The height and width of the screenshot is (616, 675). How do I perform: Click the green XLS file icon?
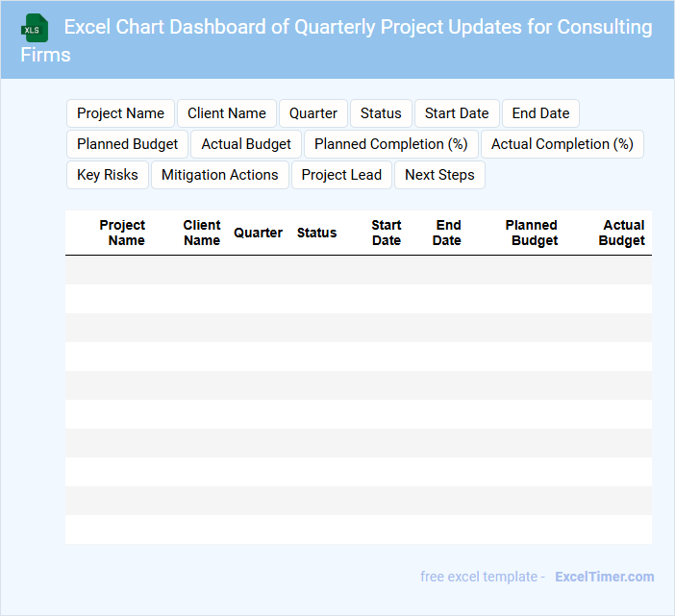pos(36,28)
